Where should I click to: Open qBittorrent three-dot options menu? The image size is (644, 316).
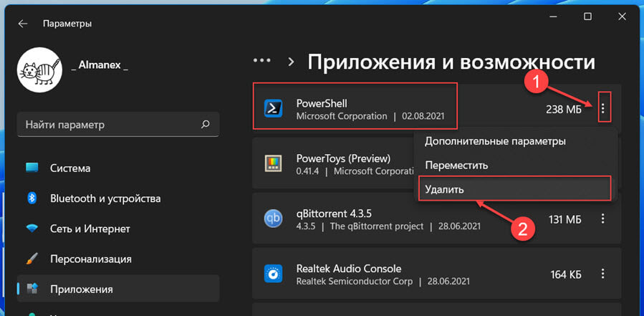[x=603, y=219]
